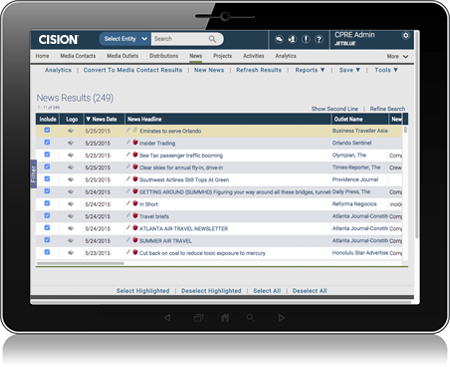
Task: Click the pencil edit icon for Emirates to serve Orlando
Action: pyautogui.click(x=128, y=130)
